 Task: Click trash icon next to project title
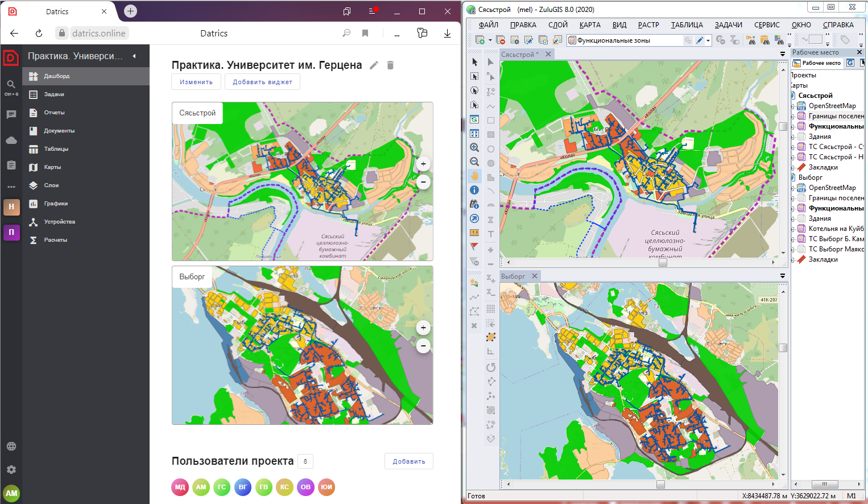pyautogui.click(x=390, y=65)
